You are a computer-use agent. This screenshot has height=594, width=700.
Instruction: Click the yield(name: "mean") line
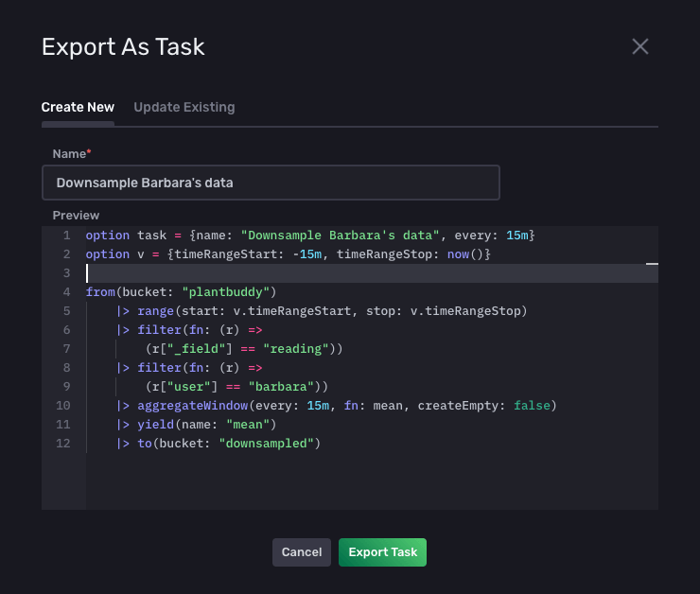196,425
